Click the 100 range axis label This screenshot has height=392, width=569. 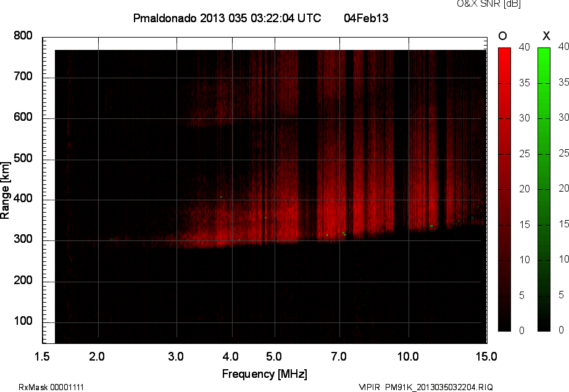(23, 321)
